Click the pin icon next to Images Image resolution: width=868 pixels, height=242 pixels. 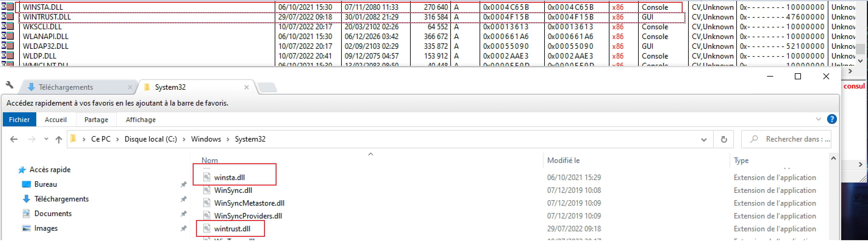[183, 228]
